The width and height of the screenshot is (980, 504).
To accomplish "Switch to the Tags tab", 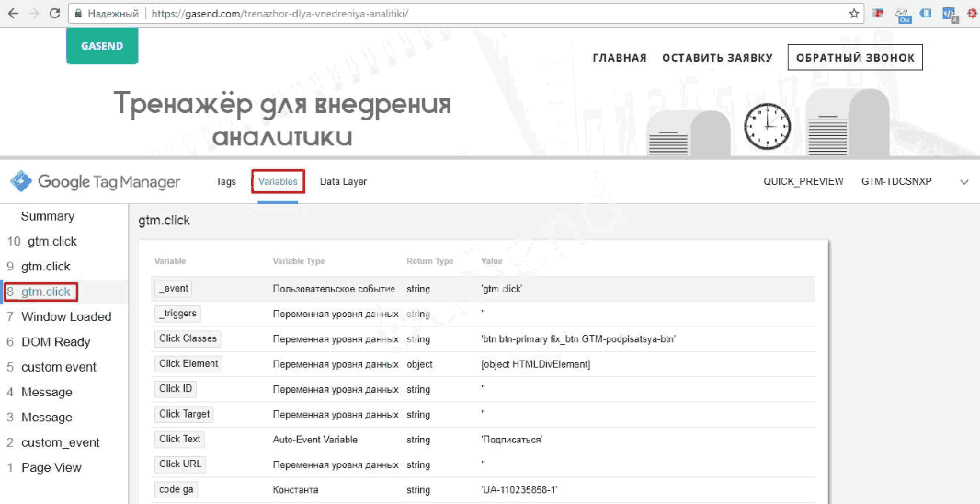I will (225, 182).
